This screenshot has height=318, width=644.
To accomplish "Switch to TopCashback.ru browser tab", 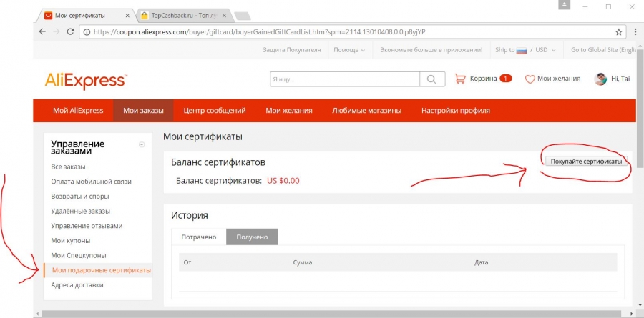I will (x=182, y=15).
